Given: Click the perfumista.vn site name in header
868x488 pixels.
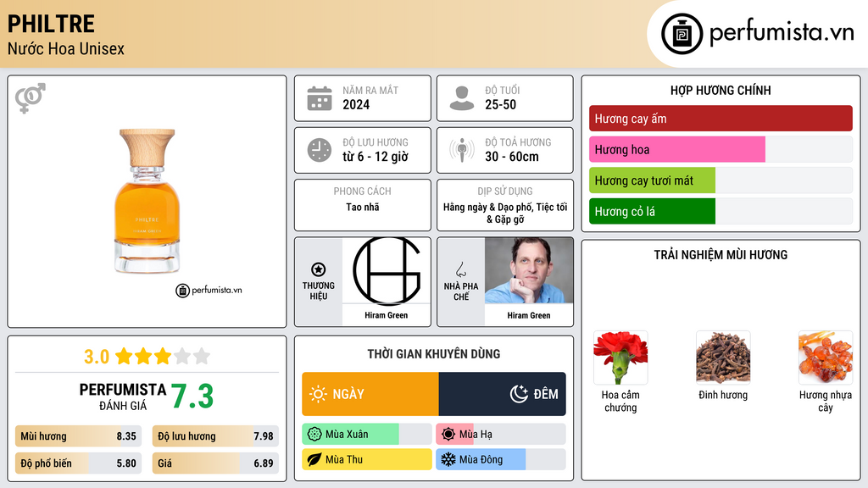Looking at the screenshot, I should pyautogui.click(x=782, y=33).
